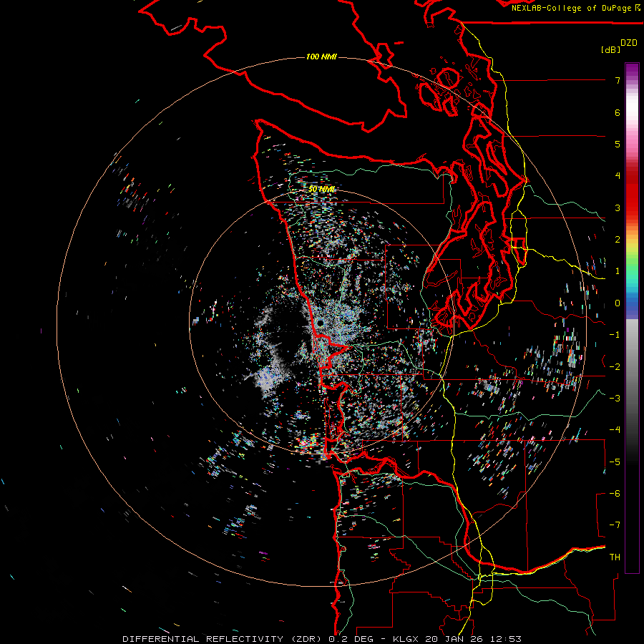Screen dimensions: 644x644
Task: Click the TH threshold label
Action: pyautogui.click(x=615, y=557)
